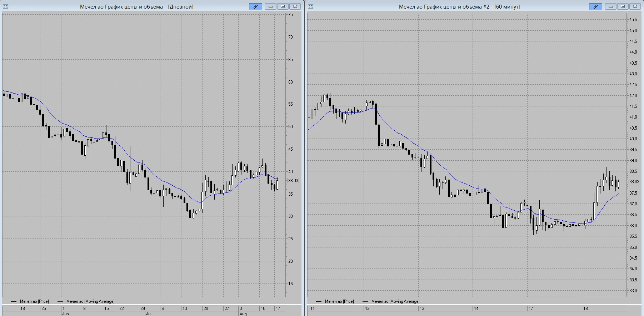This screenshot has width=644, height=316.
Task: Click the 38,03 current price tag on the daily chart
Action: (293, 181)
